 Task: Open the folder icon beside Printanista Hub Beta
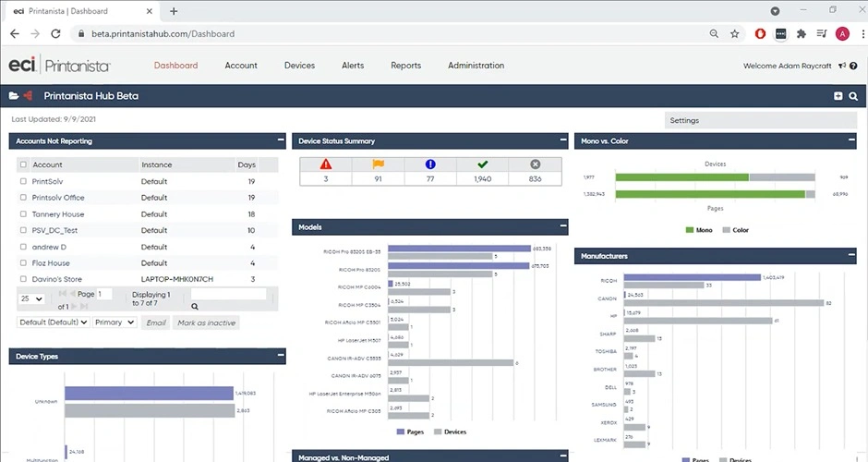click(14, 96)
